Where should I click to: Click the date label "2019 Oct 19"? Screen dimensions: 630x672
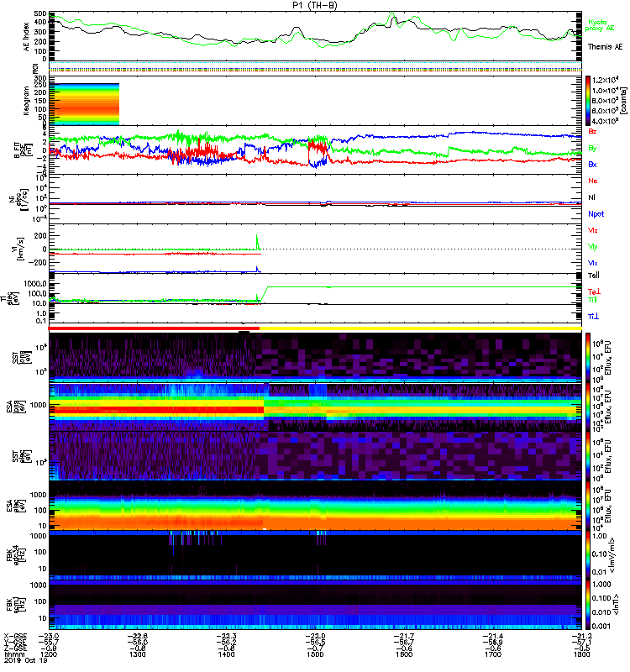point(26,660)
